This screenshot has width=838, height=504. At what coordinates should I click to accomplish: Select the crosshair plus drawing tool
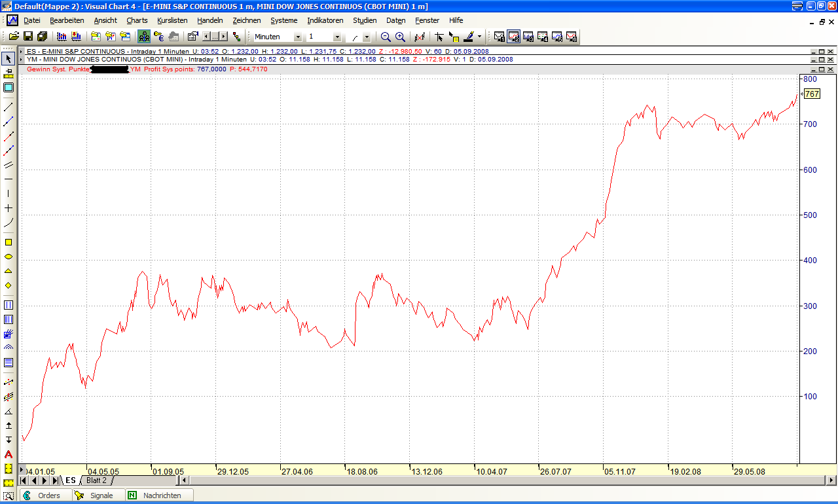9,208
